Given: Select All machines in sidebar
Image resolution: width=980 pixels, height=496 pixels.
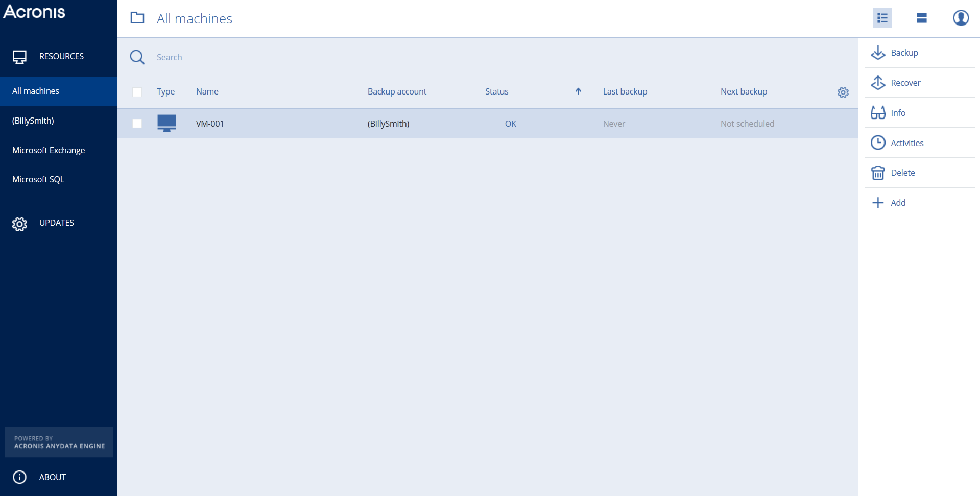Looking at the screenshot, I should 59,91.
